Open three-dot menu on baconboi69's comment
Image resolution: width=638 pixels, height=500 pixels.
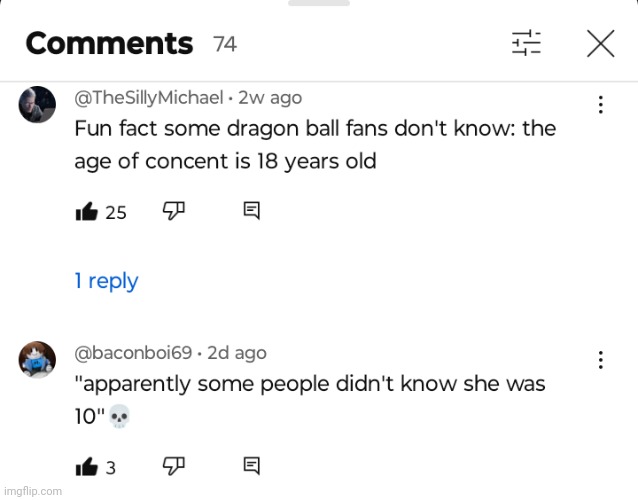point(600,359)
